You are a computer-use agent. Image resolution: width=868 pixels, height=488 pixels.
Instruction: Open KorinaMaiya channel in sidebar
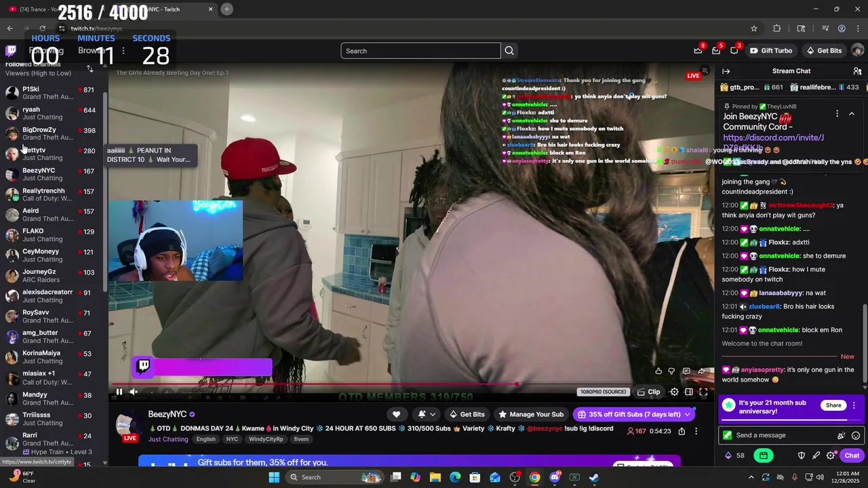(52, 357)
